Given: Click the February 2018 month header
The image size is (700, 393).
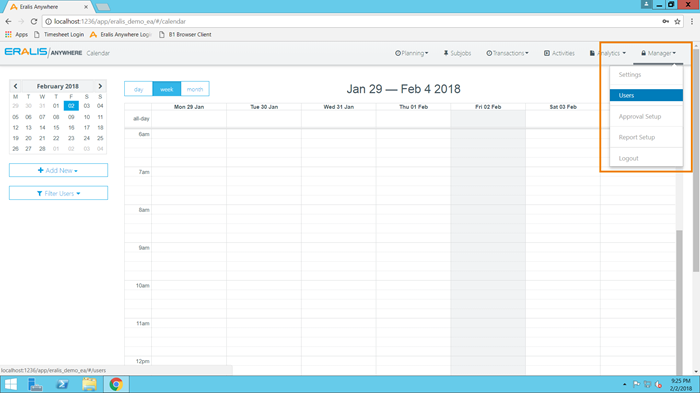Looking at the screenshot, I should 58,86.
